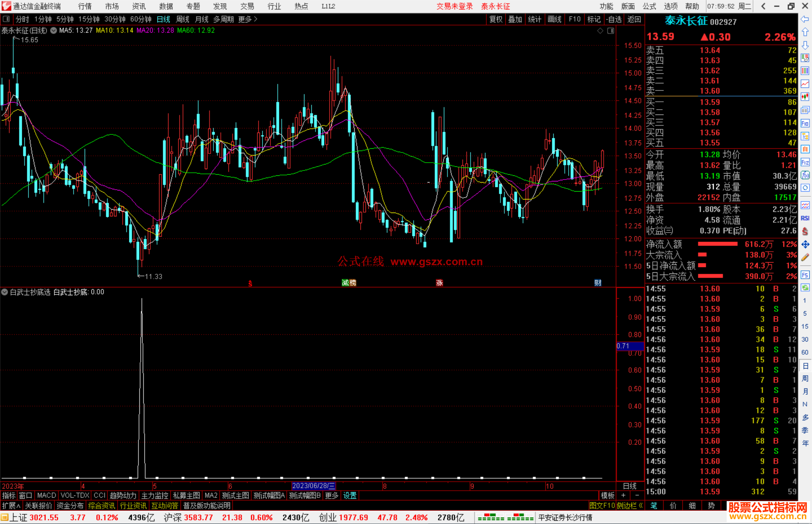
Task: Expand the 扩展 panel at bottom left
Action: (x=11, y=506)
